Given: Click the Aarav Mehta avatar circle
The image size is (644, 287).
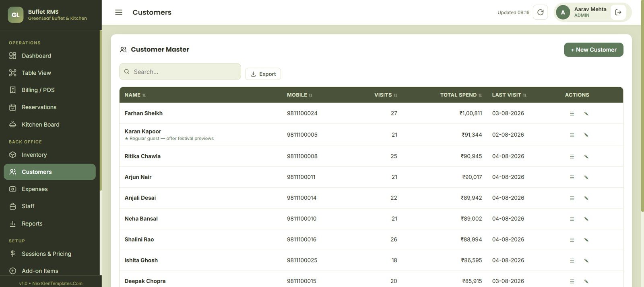Looking at the screenshot, I should (x=563, y=12).
